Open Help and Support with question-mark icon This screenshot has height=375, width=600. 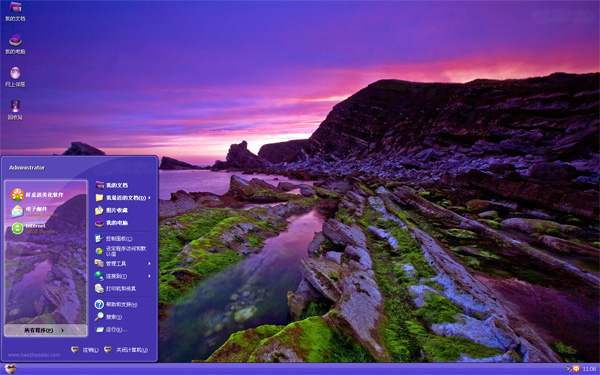(x=116, y=304)
